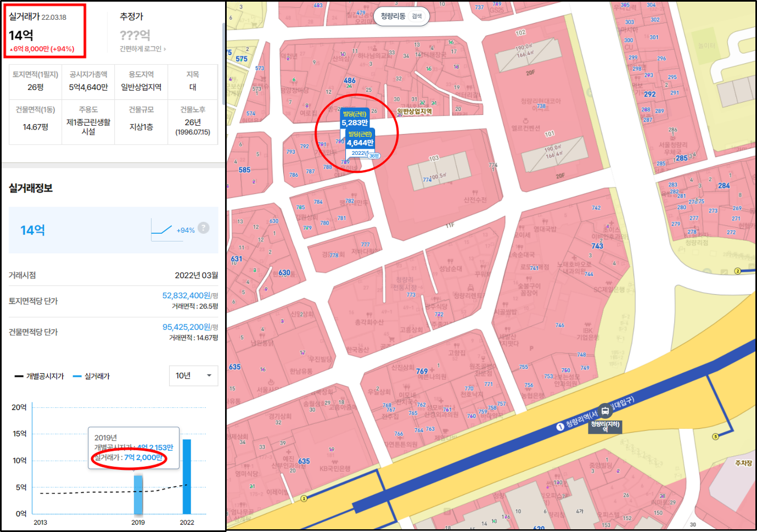Click the KB국민은행 location on the map
Screen dimensions: 757x532
pyautogui.click(x=335, y=468)
